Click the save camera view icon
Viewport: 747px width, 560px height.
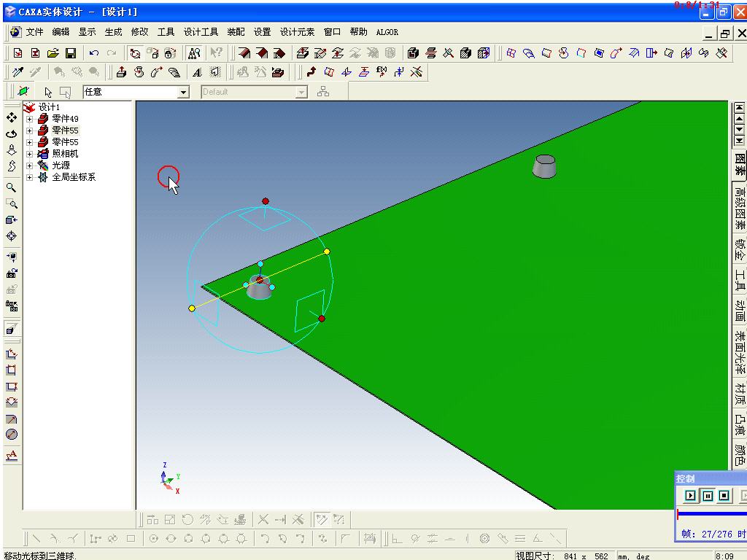point(12,273)
